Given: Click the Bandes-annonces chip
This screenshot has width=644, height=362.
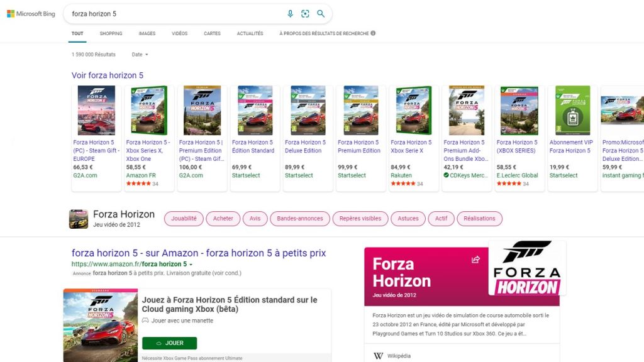Looking at the screenshot, I should coord(300,218).
